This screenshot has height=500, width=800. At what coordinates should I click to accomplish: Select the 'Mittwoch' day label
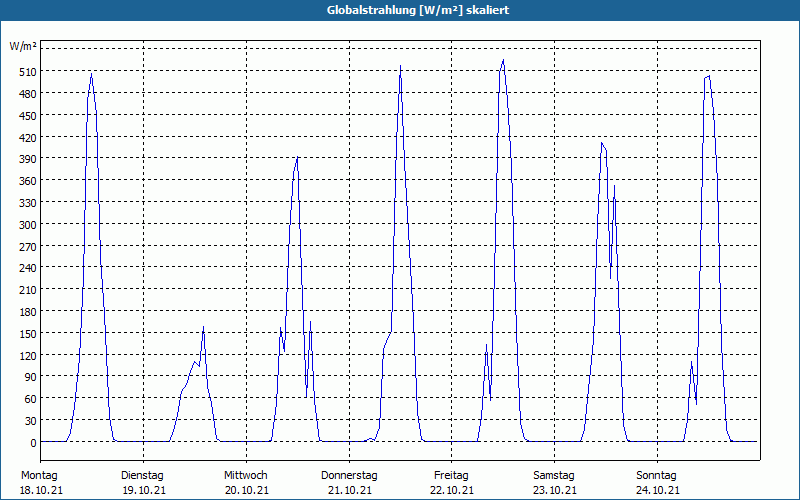[246, 476]
